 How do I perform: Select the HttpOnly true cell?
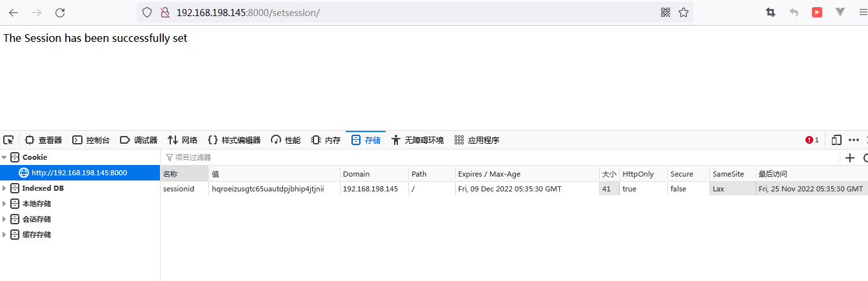643,189
